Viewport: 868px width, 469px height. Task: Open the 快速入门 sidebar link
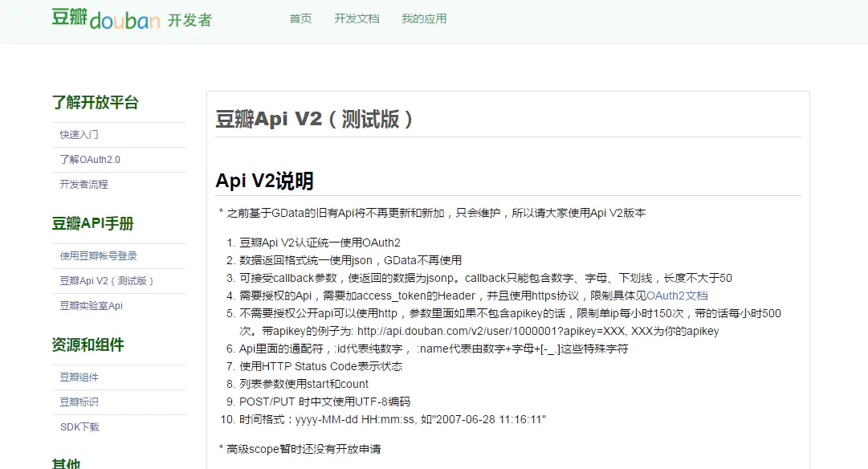tap(79, 135)
